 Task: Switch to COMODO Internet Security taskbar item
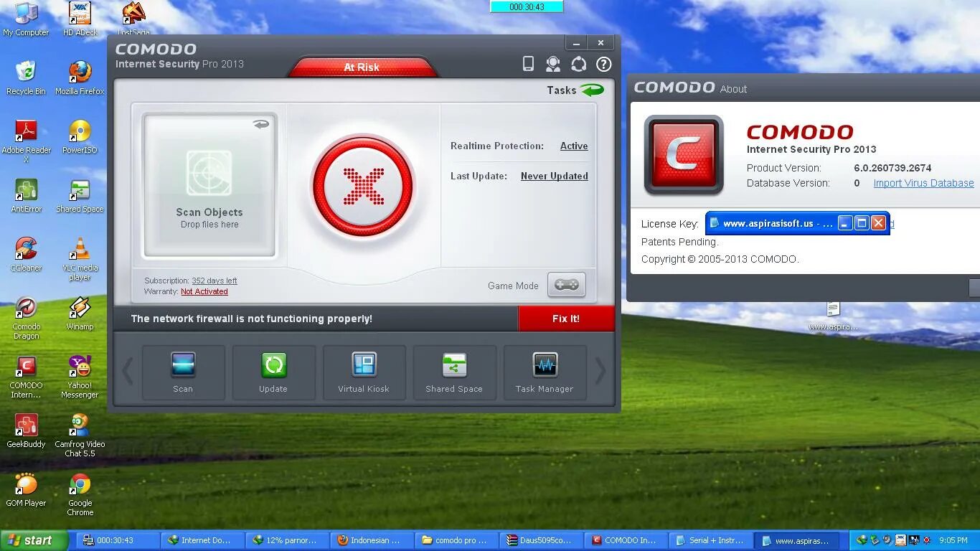[626, 540]
